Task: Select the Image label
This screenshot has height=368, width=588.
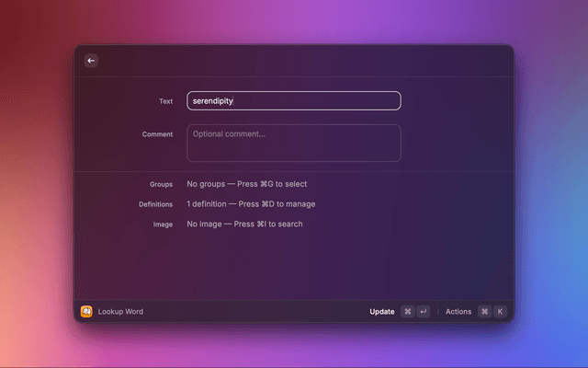Action: (163, 224)
